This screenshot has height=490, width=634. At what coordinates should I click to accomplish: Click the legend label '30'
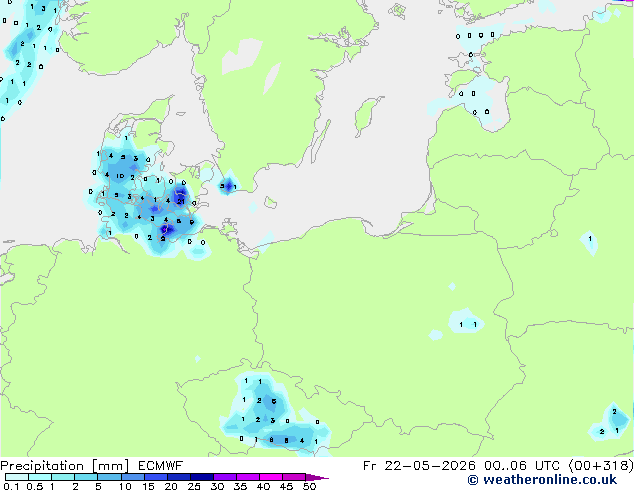[218, 486]
